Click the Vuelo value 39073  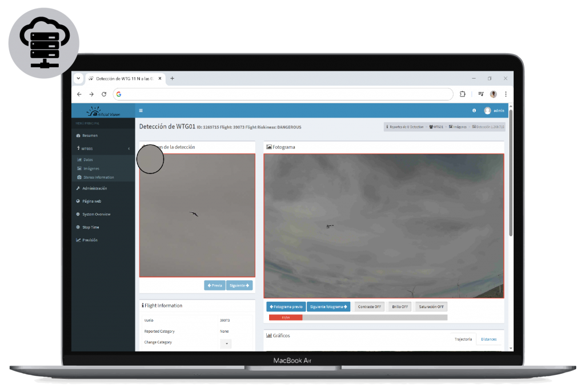tap(225, 320)
